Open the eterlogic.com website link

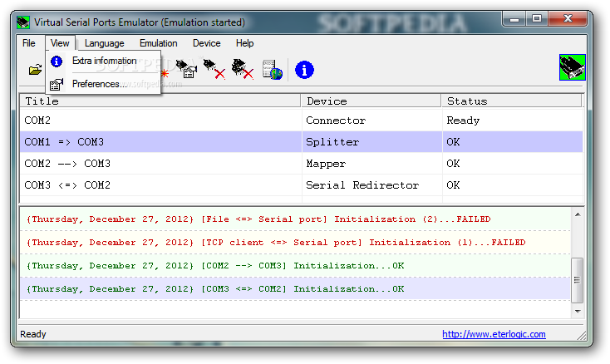click(494, 334)
